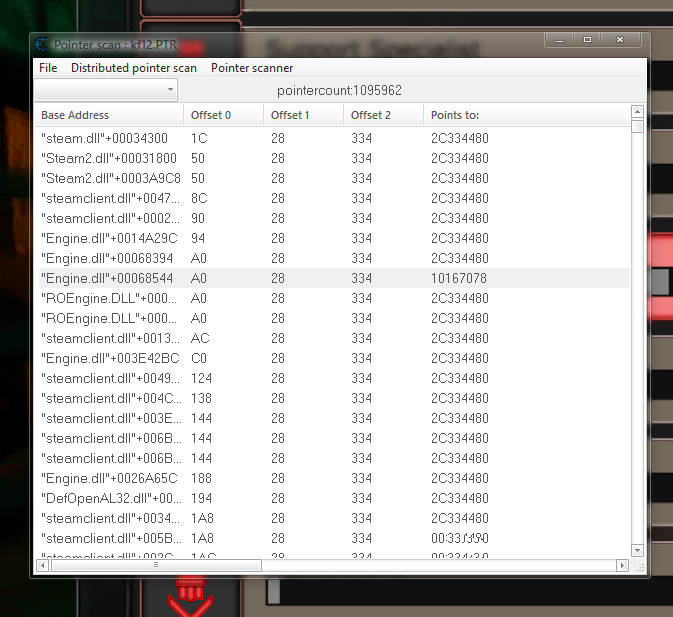Sort by the Base Address column header
The width and height of the screenshot is (673, 617).
coord(108,115)
